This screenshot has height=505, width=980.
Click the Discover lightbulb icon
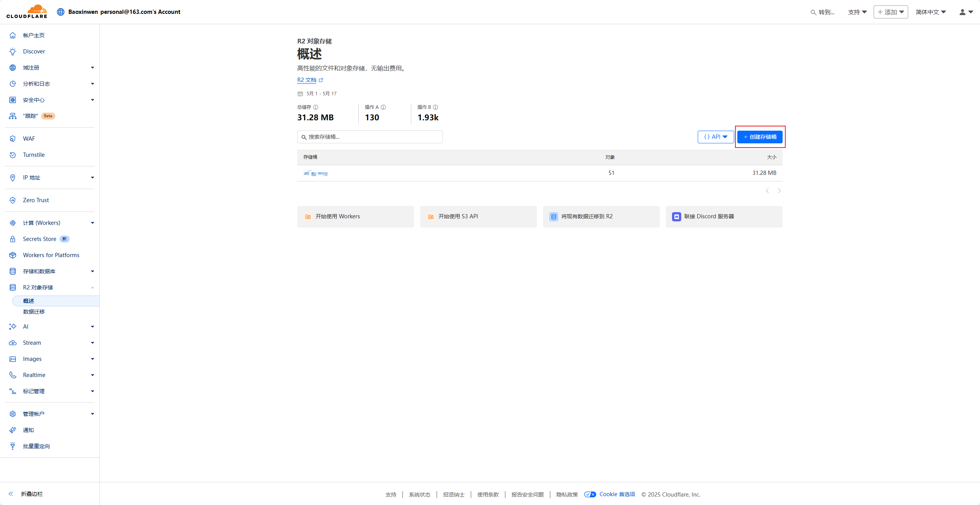click(13, 51)
